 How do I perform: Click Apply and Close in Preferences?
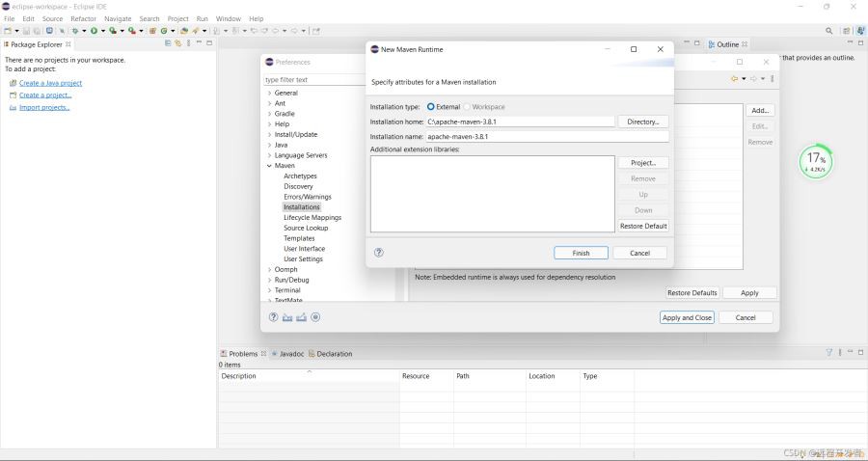point(687,317)
